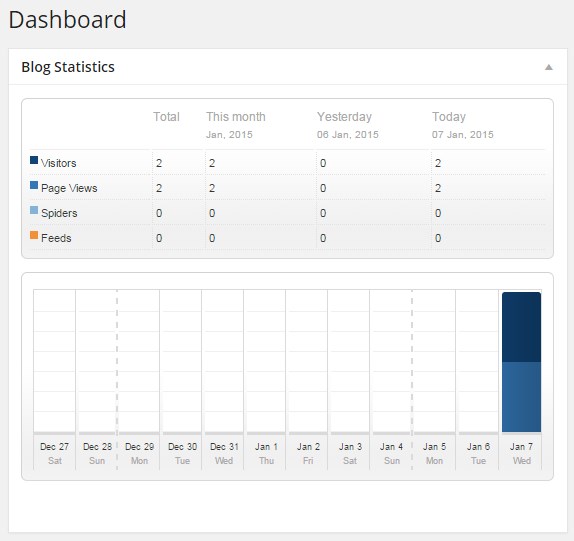The image size is (574, 541).
Task: Select the Dec 27 Sat date label
Action: point(55,454)
